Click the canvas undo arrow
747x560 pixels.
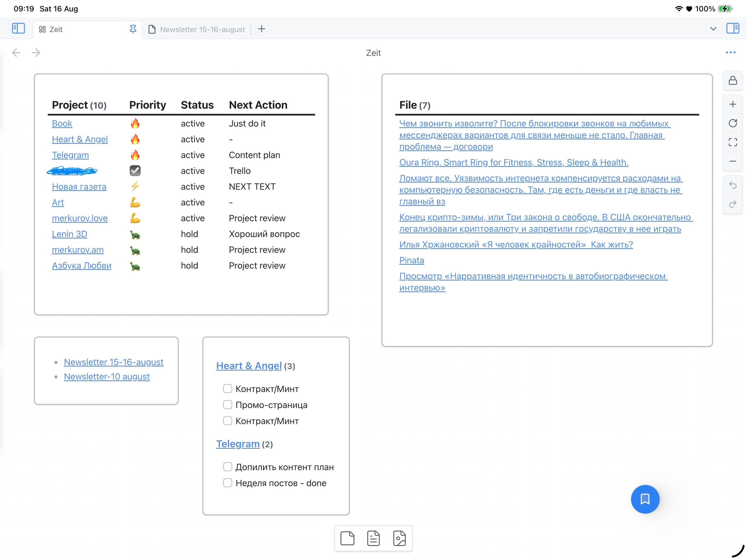733,185
